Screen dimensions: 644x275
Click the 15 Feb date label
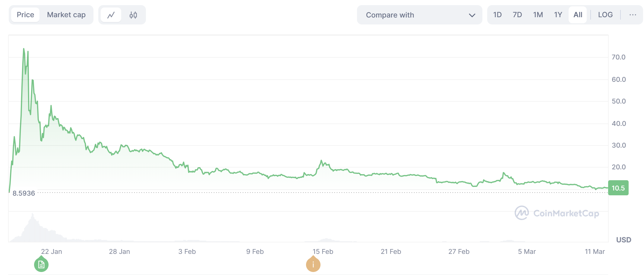click(323, 251)
